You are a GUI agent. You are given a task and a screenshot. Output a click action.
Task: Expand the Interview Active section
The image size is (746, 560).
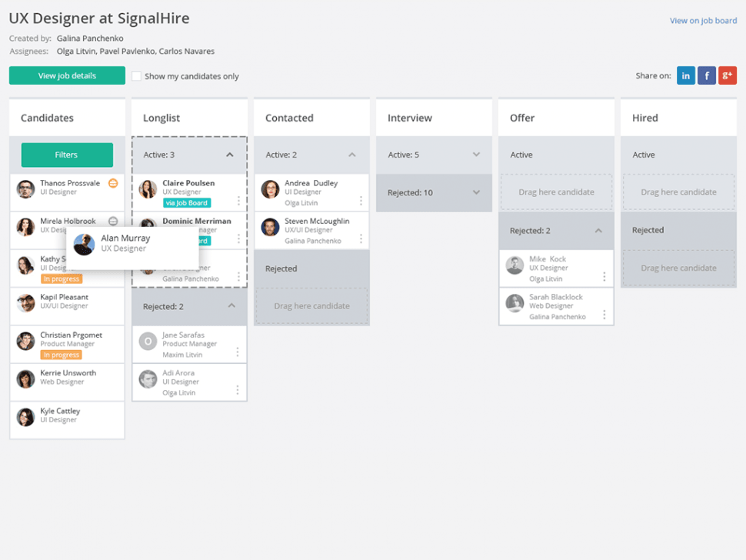coord(476,155)
